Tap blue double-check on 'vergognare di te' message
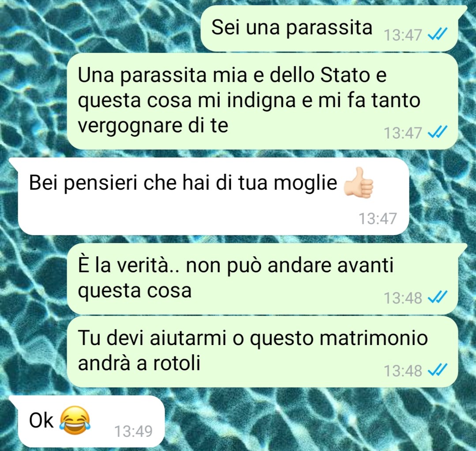The image size is (476, 451). [x=438, y=132]
